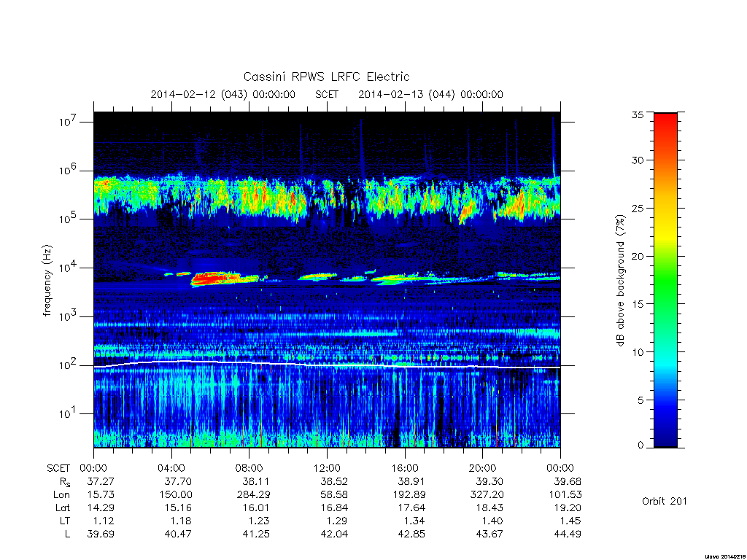Click the dB above background colorbar label
Viewport: 747px width, 560px height.
[620, 280]
